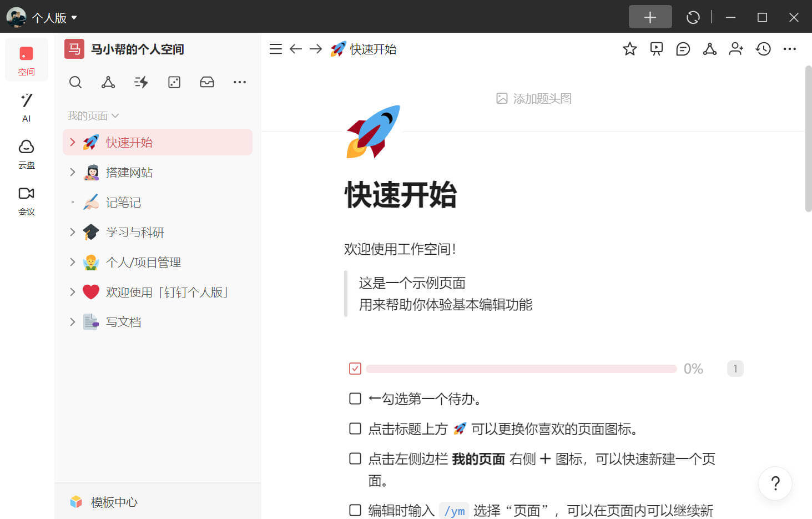
Task: Toggle the sidebar with hamburger menu icon
Action: coord(276,49)
